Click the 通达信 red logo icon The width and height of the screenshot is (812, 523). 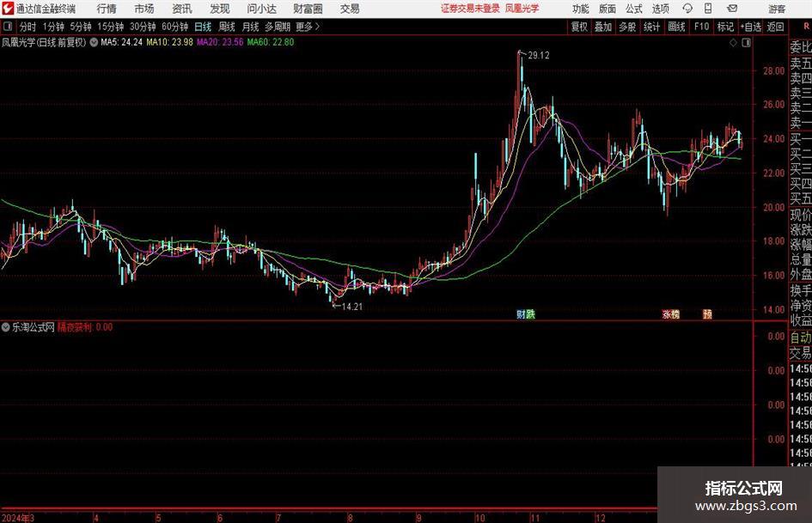point(7,9)
